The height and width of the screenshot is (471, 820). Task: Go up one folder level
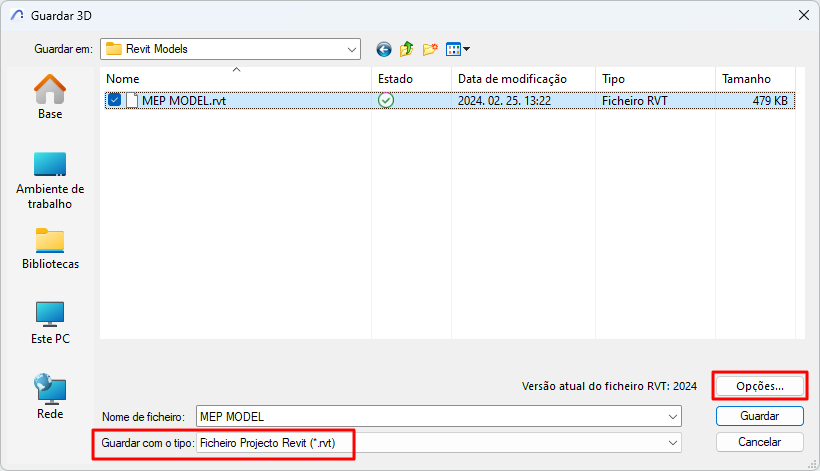(x=406, y=49)
